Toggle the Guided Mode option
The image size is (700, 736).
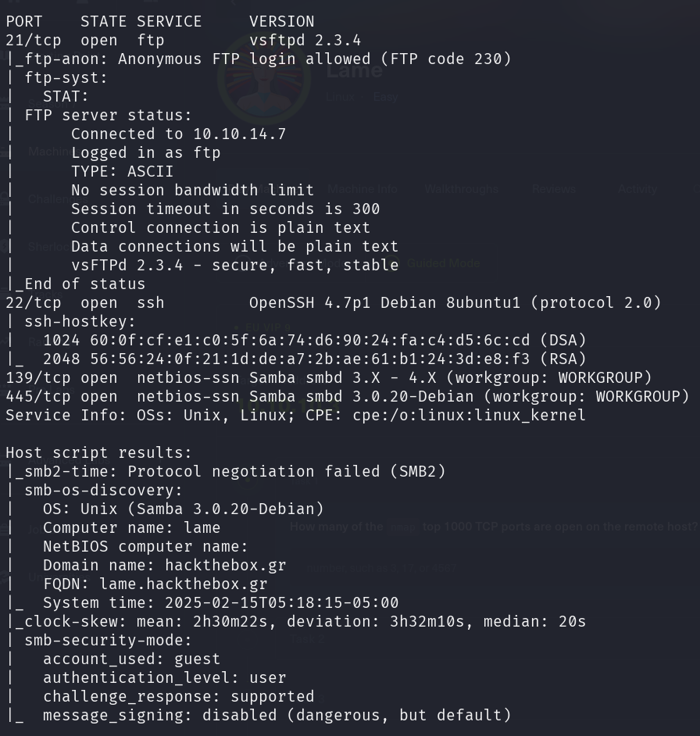(x=443, y=263)
